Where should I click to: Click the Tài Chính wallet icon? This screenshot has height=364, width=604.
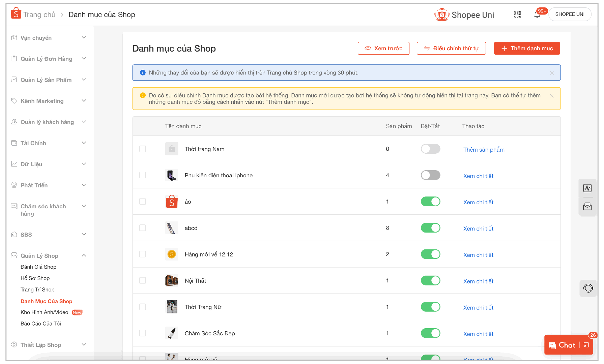[14, 143]
